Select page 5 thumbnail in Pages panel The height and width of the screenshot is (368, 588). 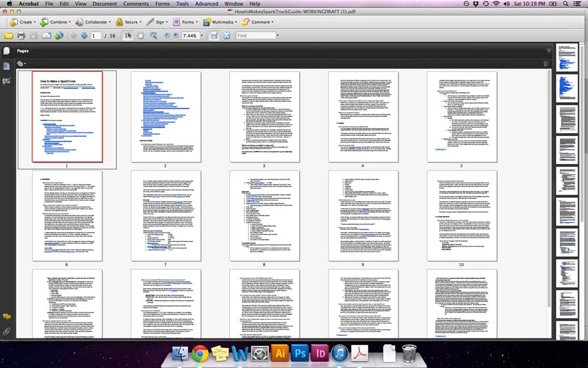pyautogui.click(x=462, y=117)
